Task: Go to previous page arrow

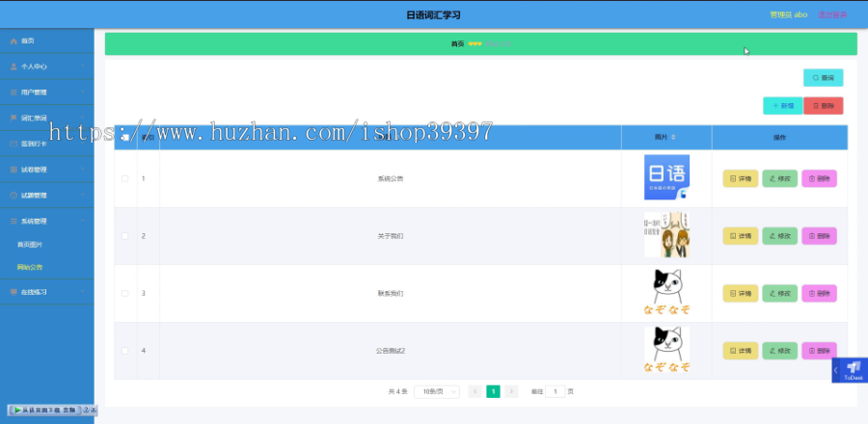Action: coord(475,392)
